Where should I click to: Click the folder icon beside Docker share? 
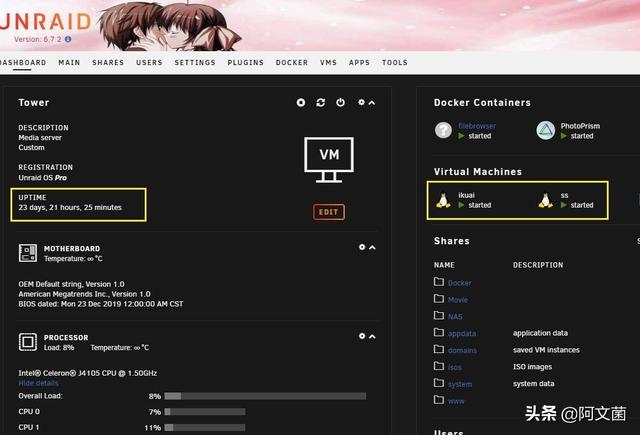pos(439,282)
